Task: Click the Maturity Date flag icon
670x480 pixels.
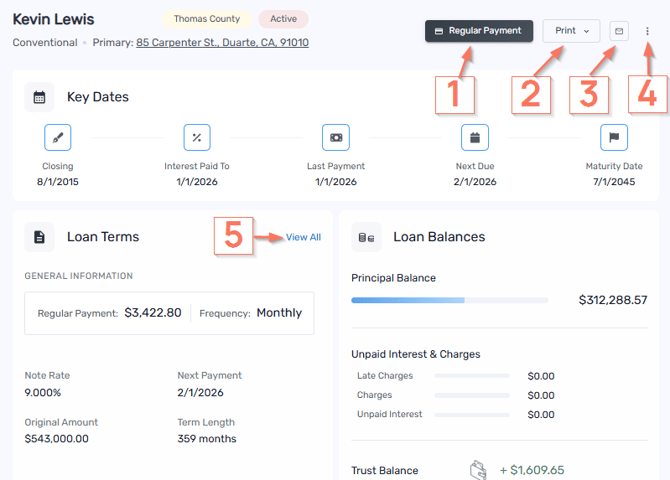Action: tap(614, 137)
